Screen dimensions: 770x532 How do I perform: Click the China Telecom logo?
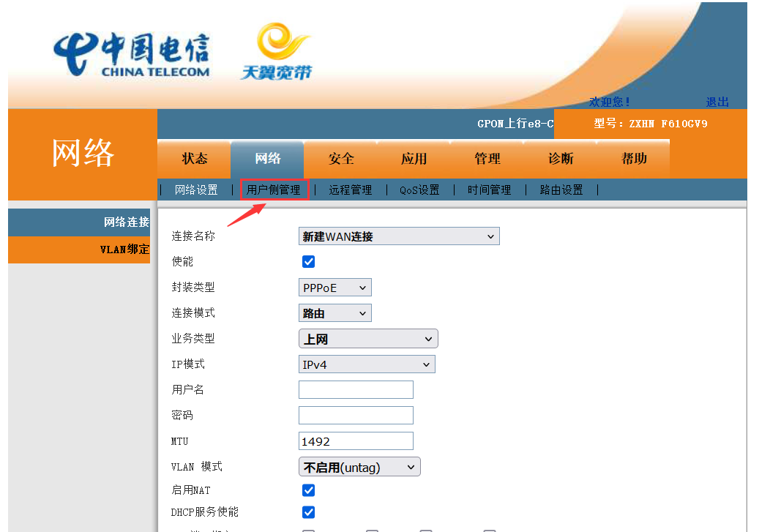click(132, 54)
